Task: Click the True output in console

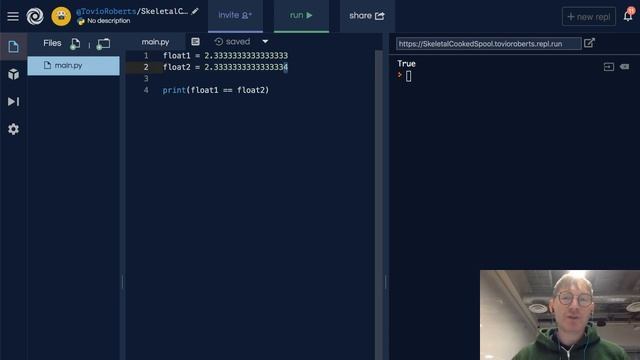Action: 407,64
